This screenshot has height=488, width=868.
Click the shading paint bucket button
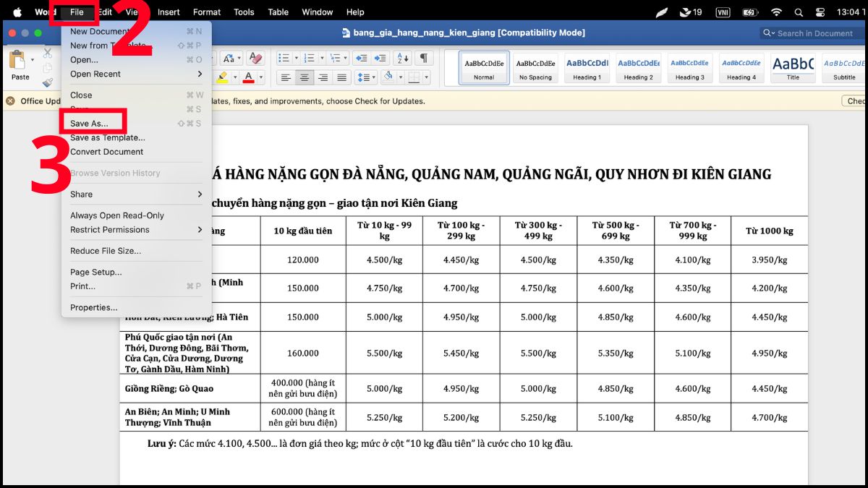pos(388,77)
